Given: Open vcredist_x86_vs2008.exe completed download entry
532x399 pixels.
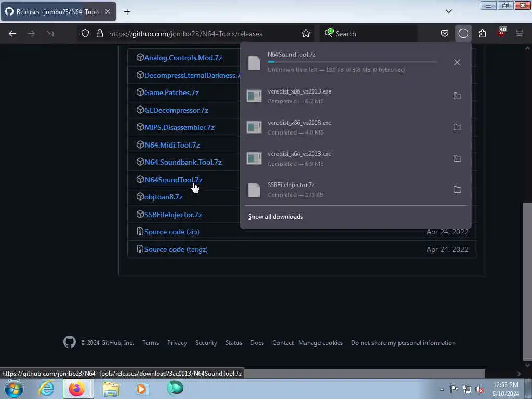Looking at the screenshot, I should [346, 127].
